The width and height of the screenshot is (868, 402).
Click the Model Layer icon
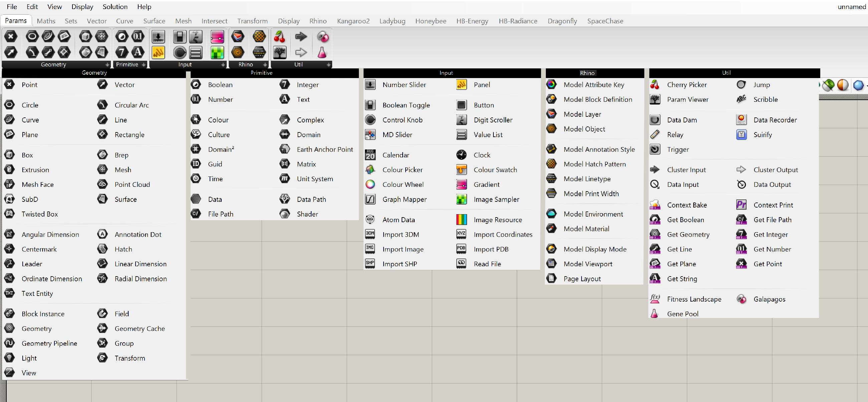[x=551, y=114]
